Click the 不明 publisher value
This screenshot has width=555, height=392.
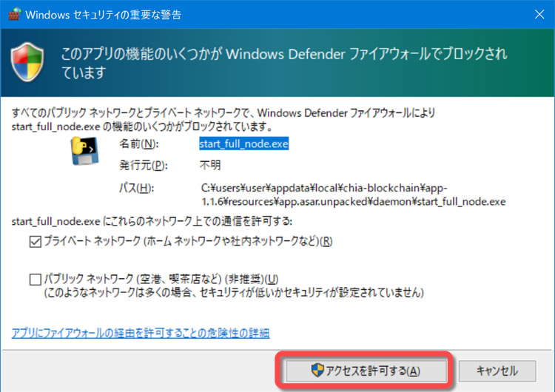pos(210,165)
